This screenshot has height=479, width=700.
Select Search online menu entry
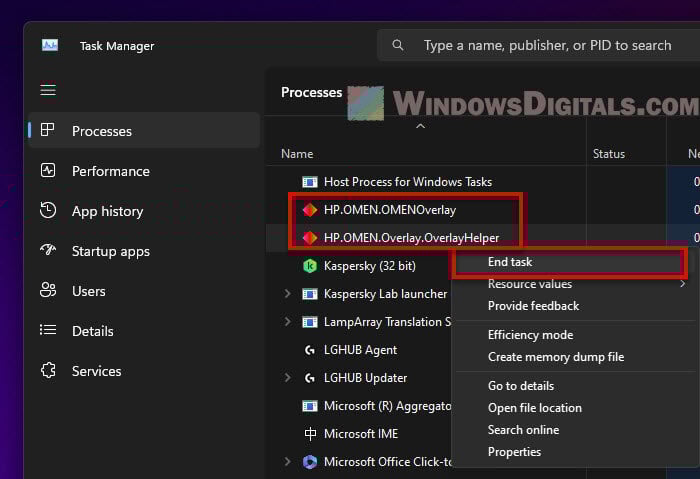point(523,429)
